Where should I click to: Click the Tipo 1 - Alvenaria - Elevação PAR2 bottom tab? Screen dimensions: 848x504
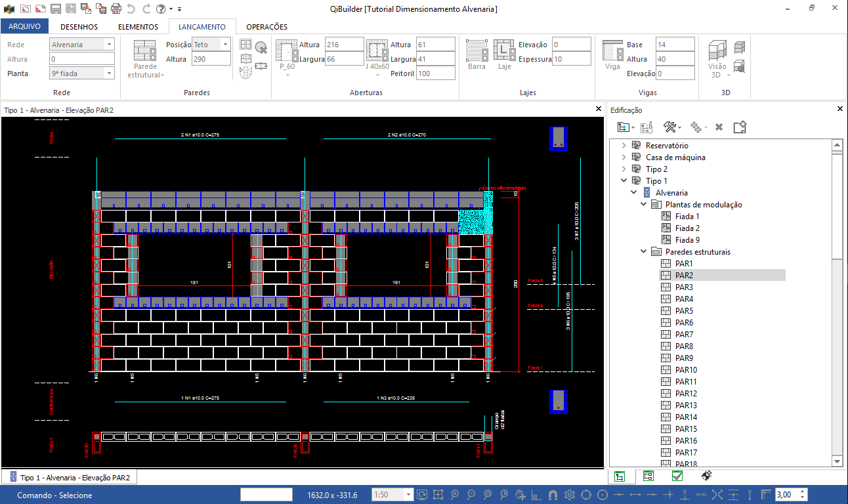[69, 478]
